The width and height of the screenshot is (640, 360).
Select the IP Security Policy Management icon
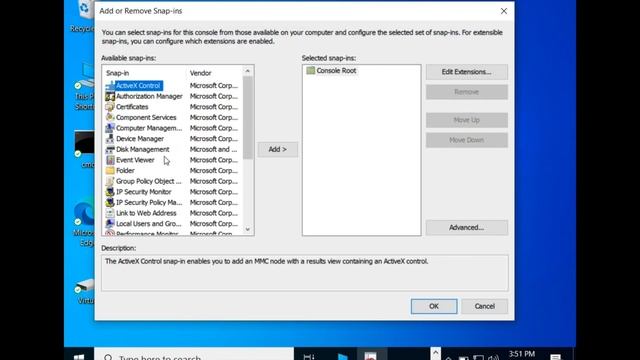[110, 202]
